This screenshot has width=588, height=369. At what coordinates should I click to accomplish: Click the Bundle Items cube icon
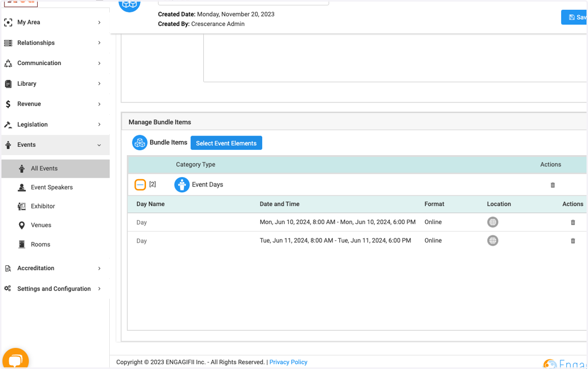coord(140,143)
